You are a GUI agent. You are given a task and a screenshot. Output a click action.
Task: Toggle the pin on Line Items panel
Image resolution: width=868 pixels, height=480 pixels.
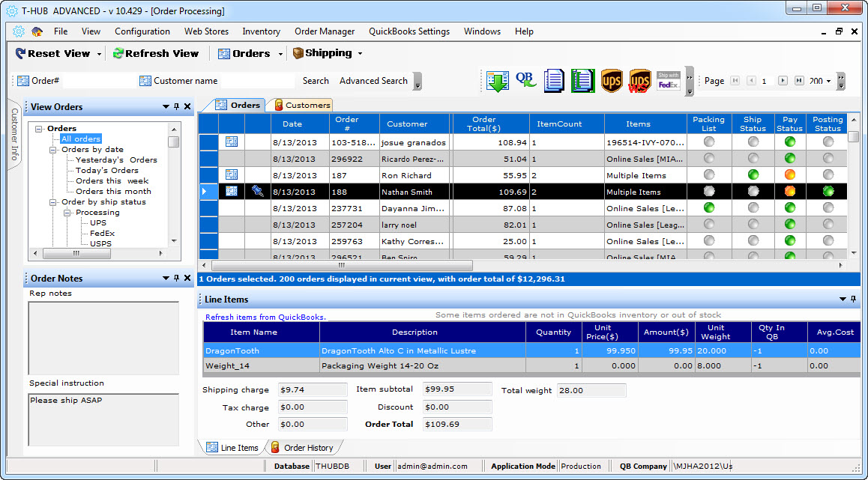[853, 300]
